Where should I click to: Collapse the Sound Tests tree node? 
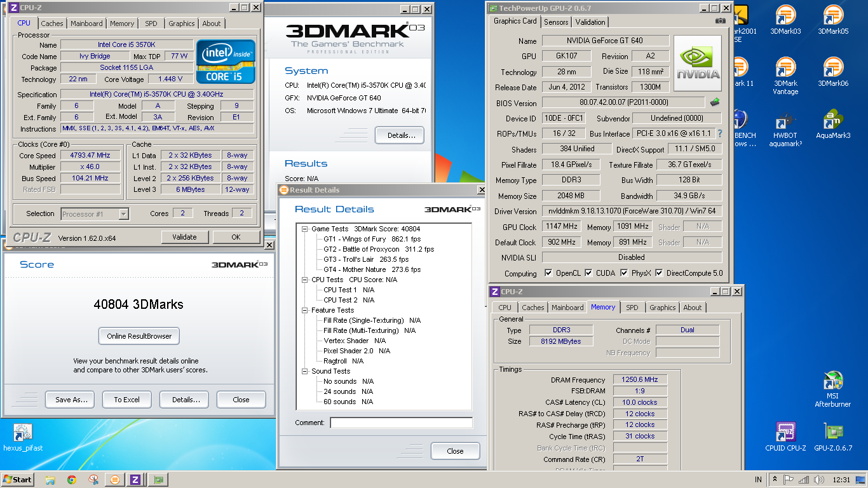[x=305, y=371]
